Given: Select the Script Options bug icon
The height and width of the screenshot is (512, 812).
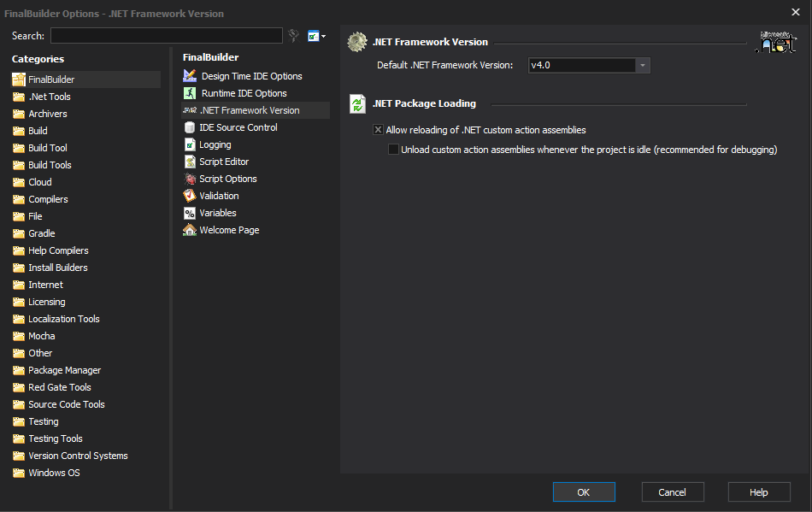Looking at the screenshot, I should coord(190,179).
